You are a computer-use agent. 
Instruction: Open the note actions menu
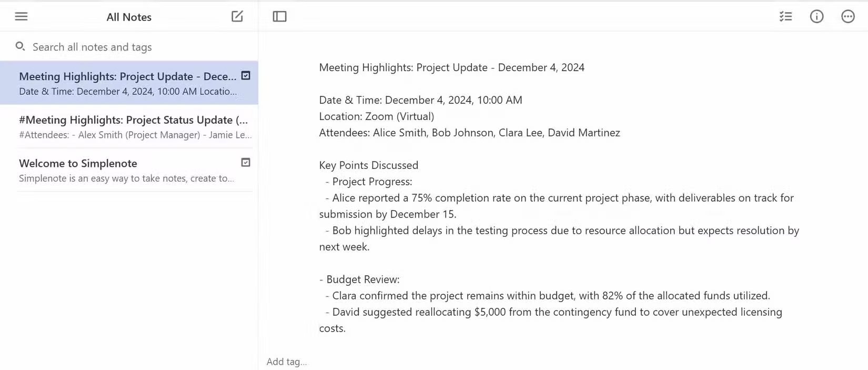(x=847, y=16)
